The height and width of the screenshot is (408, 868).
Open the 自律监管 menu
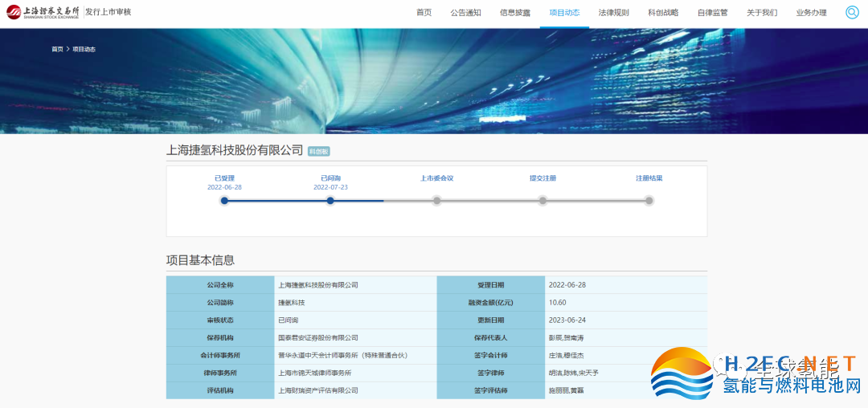click(712, 13)
